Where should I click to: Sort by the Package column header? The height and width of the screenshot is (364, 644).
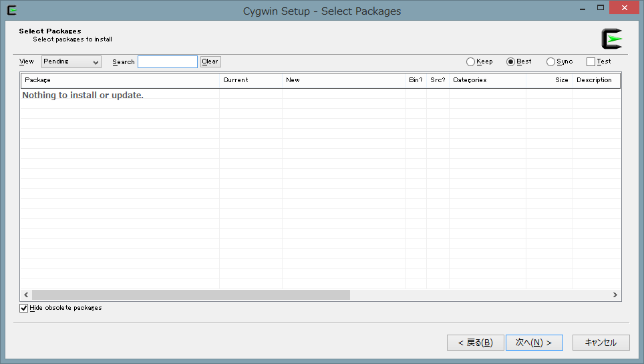click(120, 80)
